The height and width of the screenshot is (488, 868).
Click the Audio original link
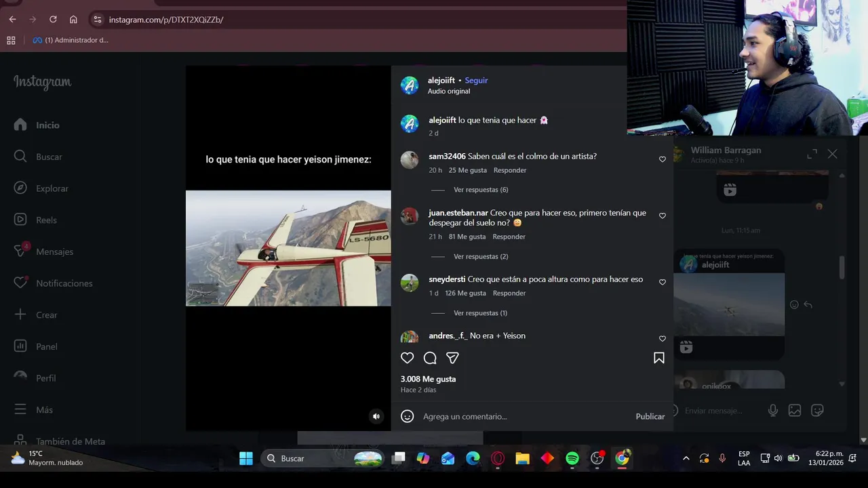(x=449, y=91)
